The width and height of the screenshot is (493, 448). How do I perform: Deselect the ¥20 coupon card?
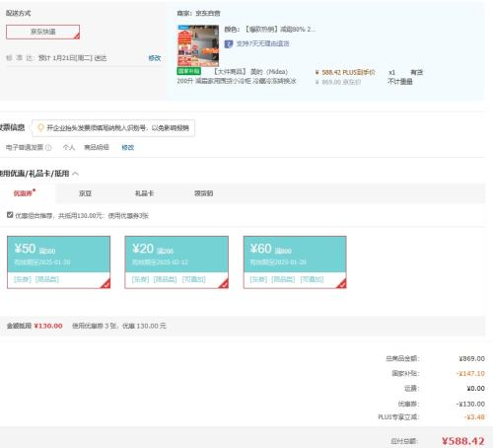click(x=176, y=262)
